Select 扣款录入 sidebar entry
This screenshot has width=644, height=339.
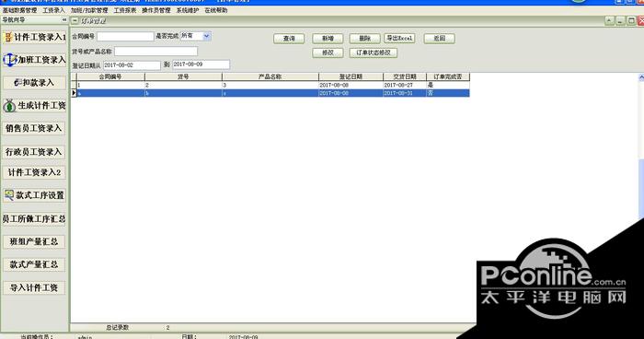coord(34,83)
